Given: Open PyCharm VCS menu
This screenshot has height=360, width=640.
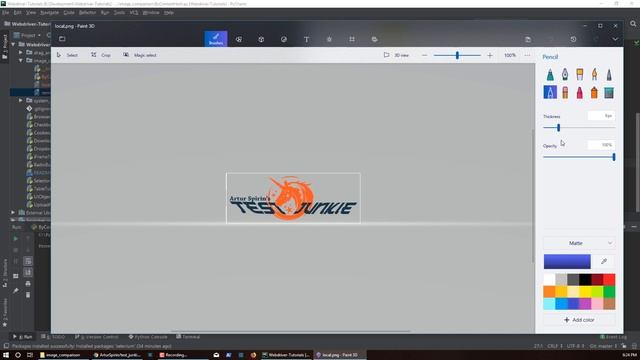Looking at the screenshot, I should 134,13.
